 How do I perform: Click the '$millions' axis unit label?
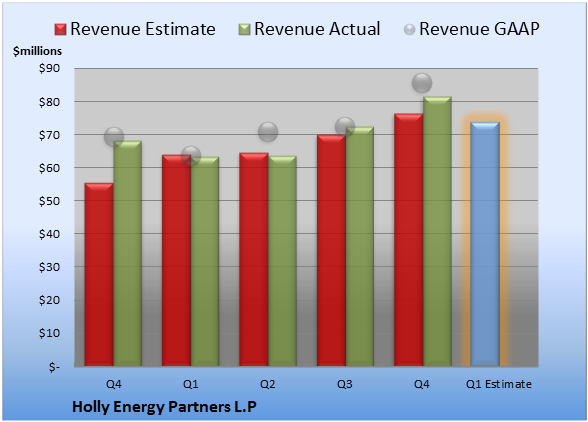38,51
